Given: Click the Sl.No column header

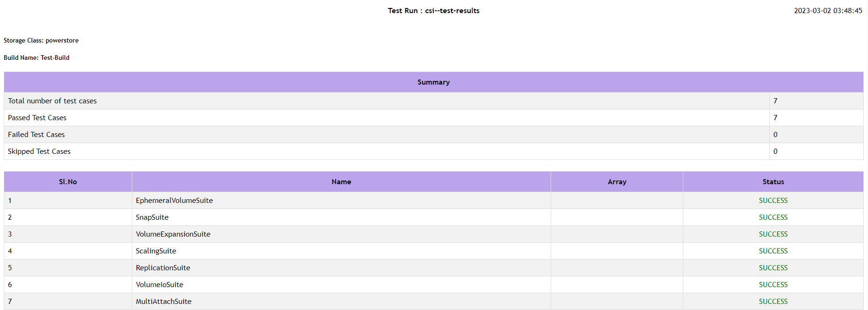Looking at the screenshot, I should pyautogui.click(x=68, y=182).
